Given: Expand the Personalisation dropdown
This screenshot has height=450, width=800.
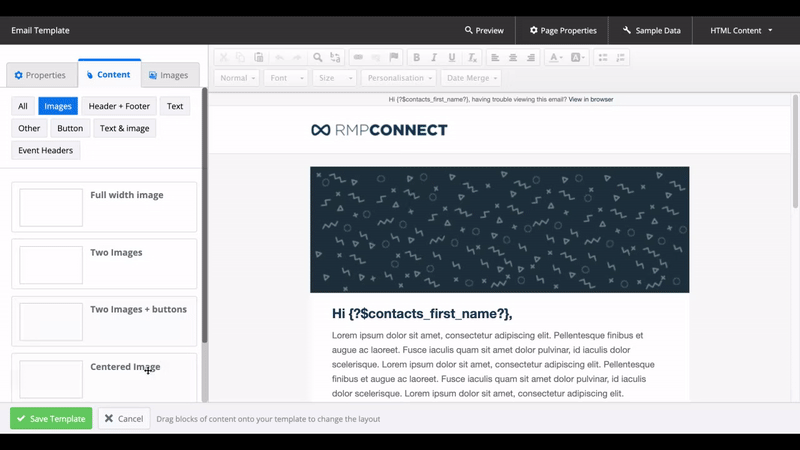Looking at the screenshot, I should [399, 78].
